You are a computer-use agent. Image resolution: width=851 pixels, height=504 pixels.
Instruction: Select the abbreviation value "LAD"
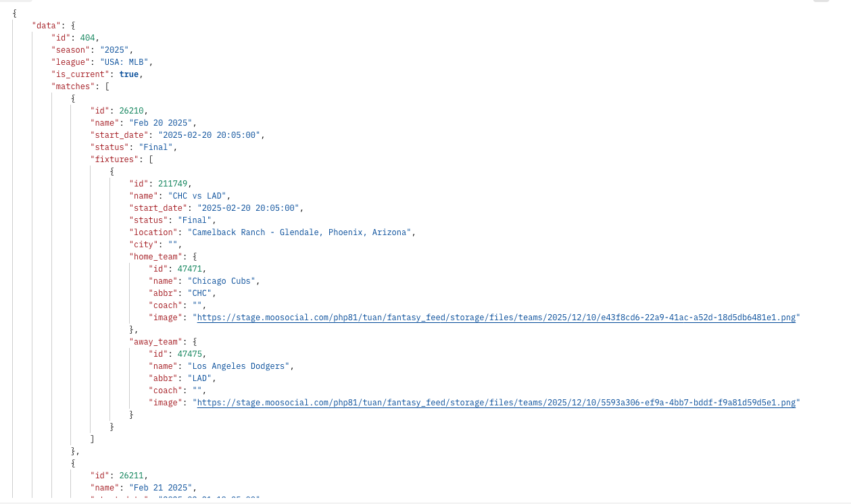click(x=199, y=378)
